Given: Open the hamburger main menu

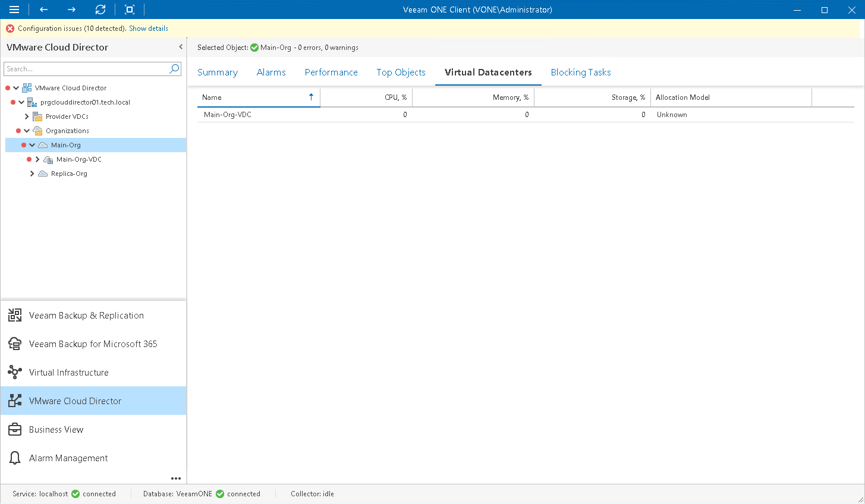Looking at the screenshot, I should (x=14, y=10).
